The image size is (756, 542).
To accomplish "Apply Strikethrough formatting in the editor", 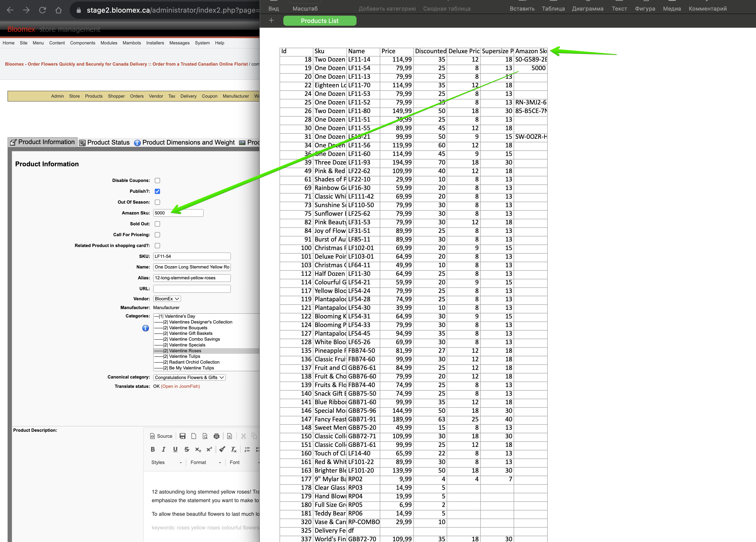I will [x=187, y=449].
